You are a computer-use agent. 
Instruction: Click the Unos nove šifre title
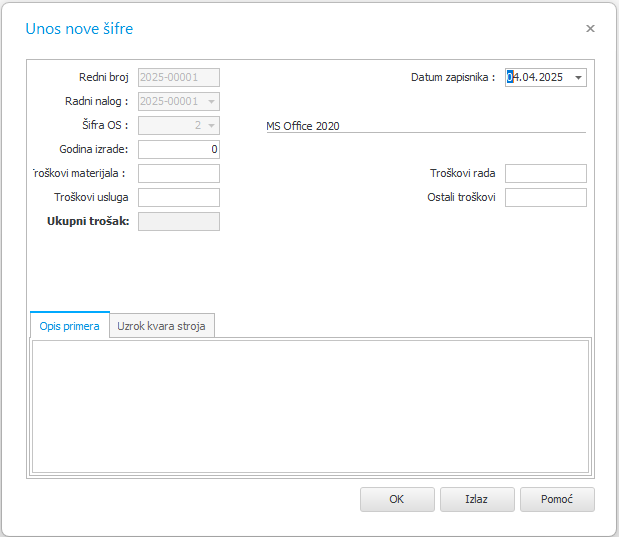(79, 29)
